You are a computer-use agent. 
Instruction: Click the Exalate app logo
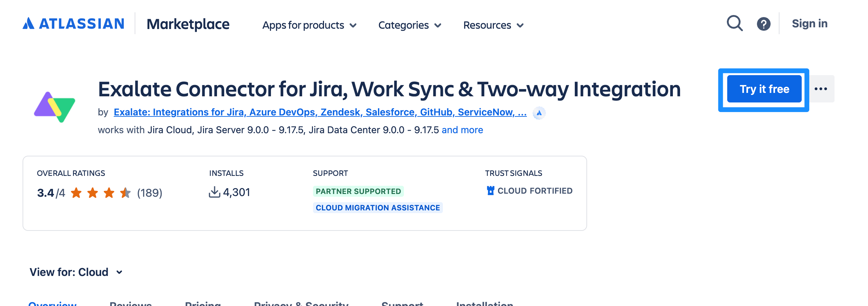(55, 107)
